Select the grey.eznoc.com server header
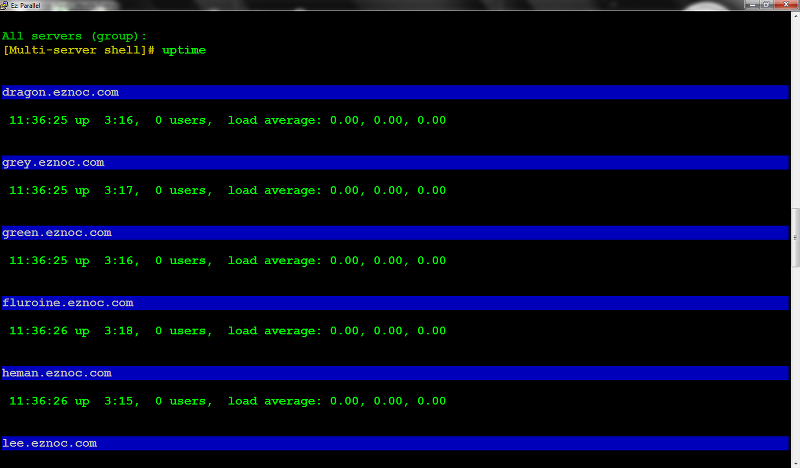This screenshot has height=468, width=800. [x=395, y=162]
